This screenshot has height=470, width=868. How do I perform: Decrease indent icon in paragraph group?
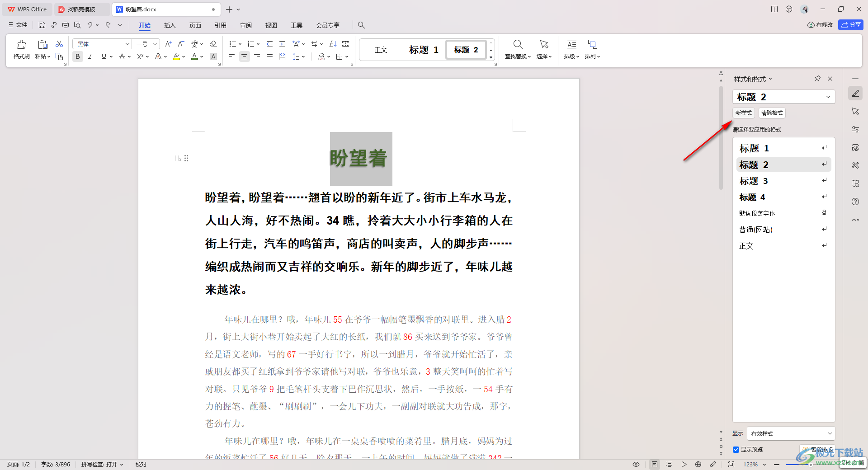pos(269,44)
